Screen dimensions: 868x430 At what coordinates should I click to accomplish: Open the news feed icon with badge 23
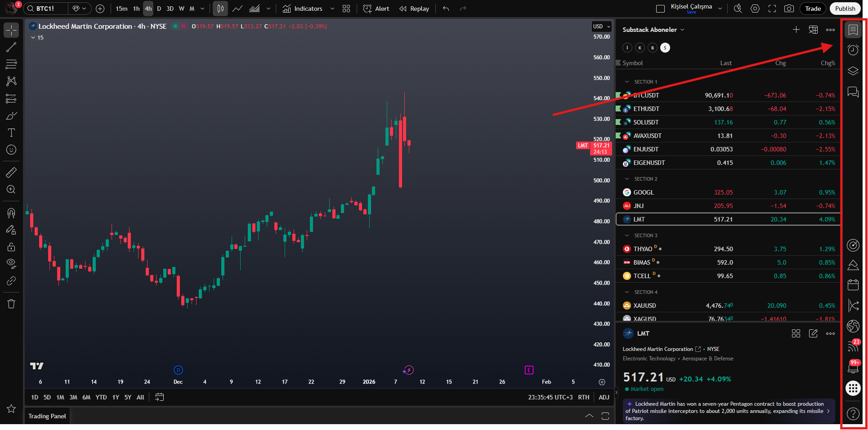point(853,346)
